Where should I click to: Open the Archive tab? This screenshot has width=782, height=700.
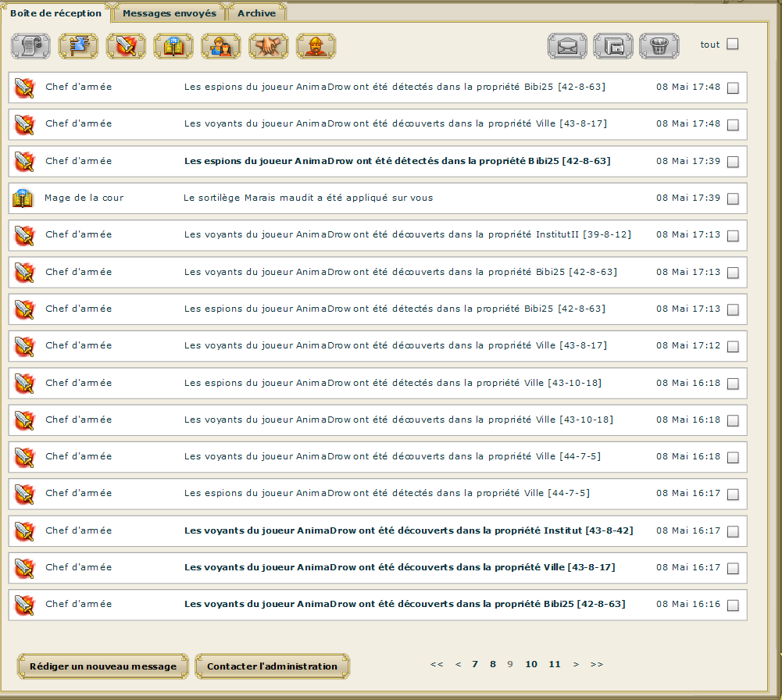256,13
